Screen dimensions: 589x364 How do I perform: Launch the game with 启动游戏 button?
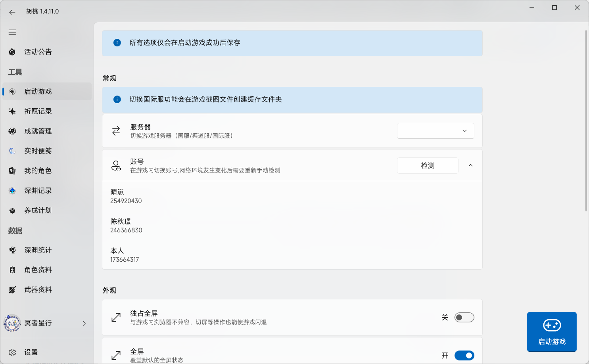pos(551,332)
